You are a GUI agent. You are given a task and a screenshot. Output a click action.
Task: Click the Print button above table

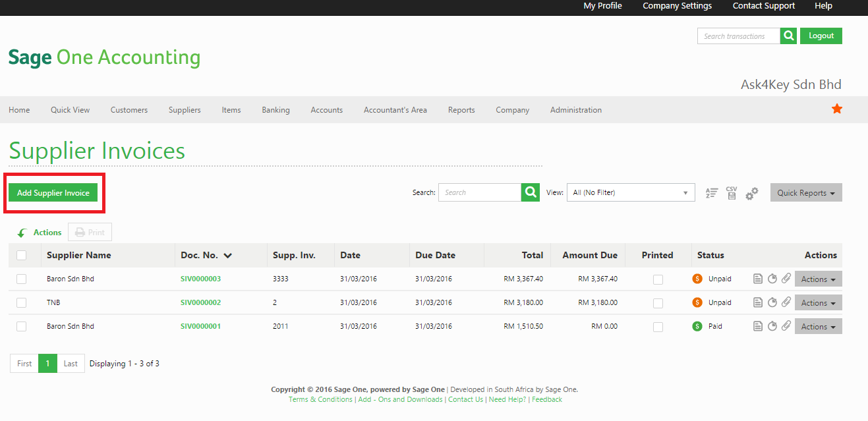[90, 232]
